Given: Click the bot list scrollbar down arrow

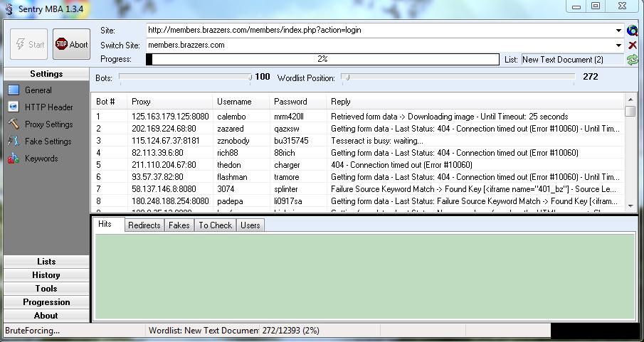Looking at the screenshot, I should pos(630,206).
